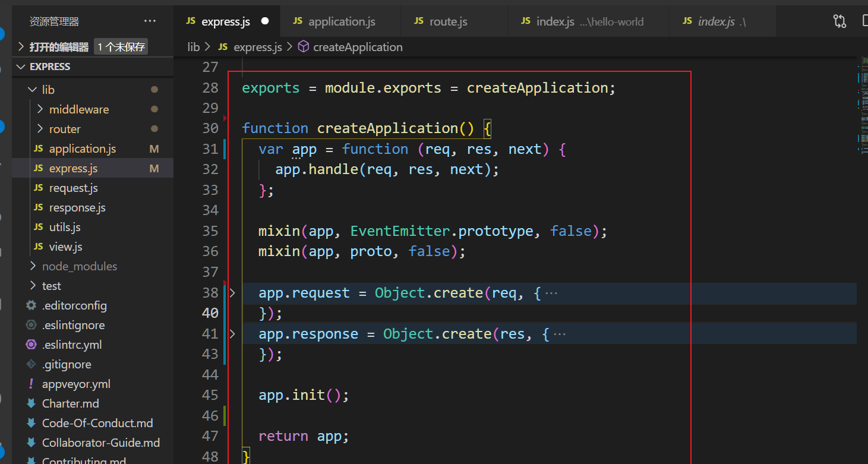868x464 pixels.
Task: Click the createApplication symbol icon in breadcrumb
Action: pos(303,47)
